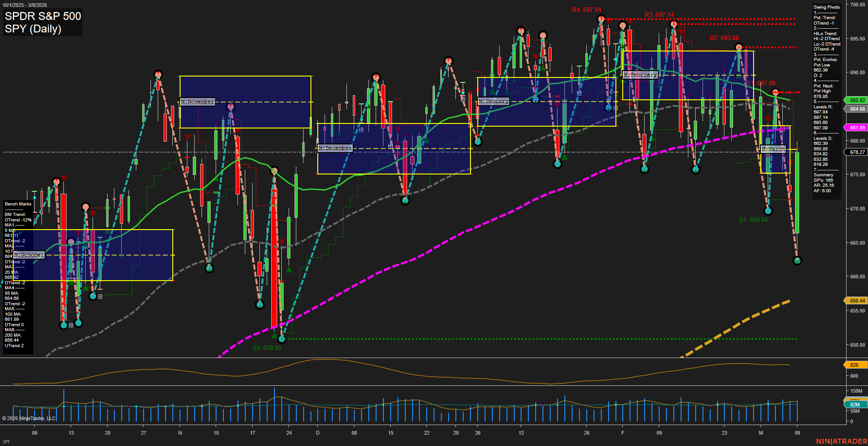Open the Swing Pivots panel heading

826,7
